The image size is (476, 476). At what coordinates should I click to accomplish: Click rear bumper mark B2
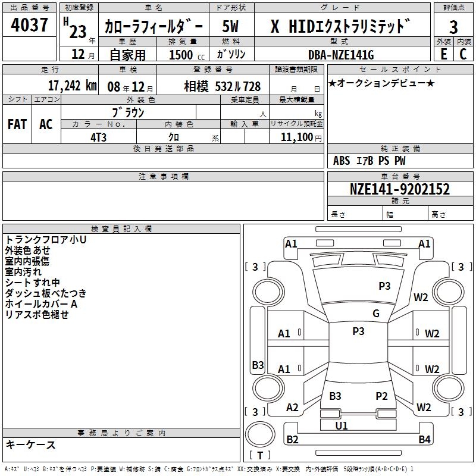click(293, 440)
